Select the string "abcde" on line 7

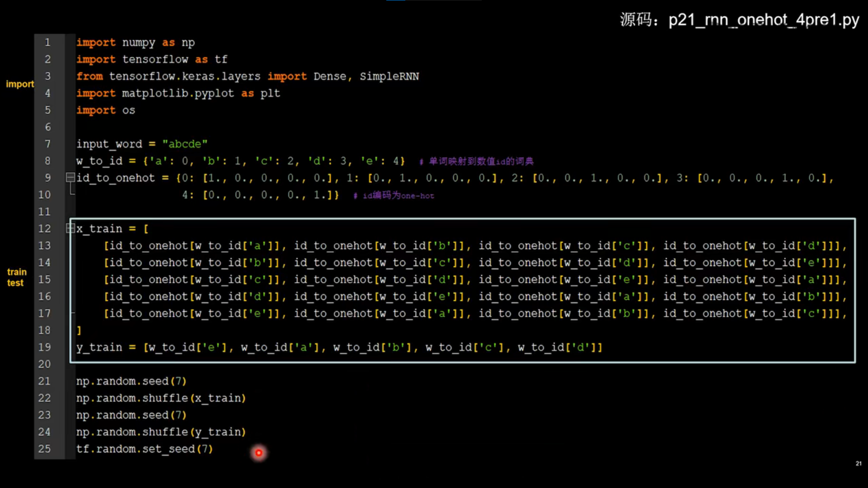point(185,144)
